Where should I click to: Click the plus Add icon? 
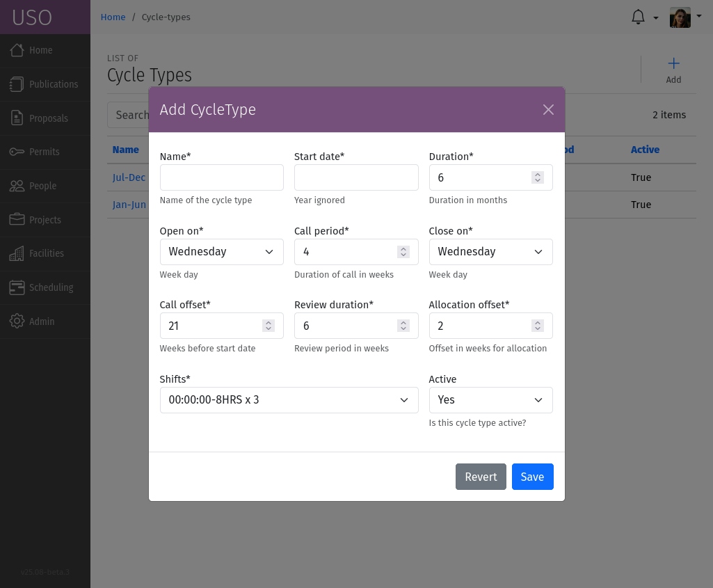tap(673, 63)
